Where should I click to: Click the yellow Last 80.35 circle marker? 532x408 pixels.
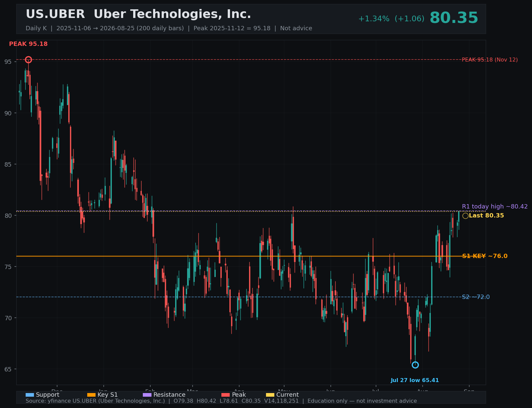click(x=465, y=216)
